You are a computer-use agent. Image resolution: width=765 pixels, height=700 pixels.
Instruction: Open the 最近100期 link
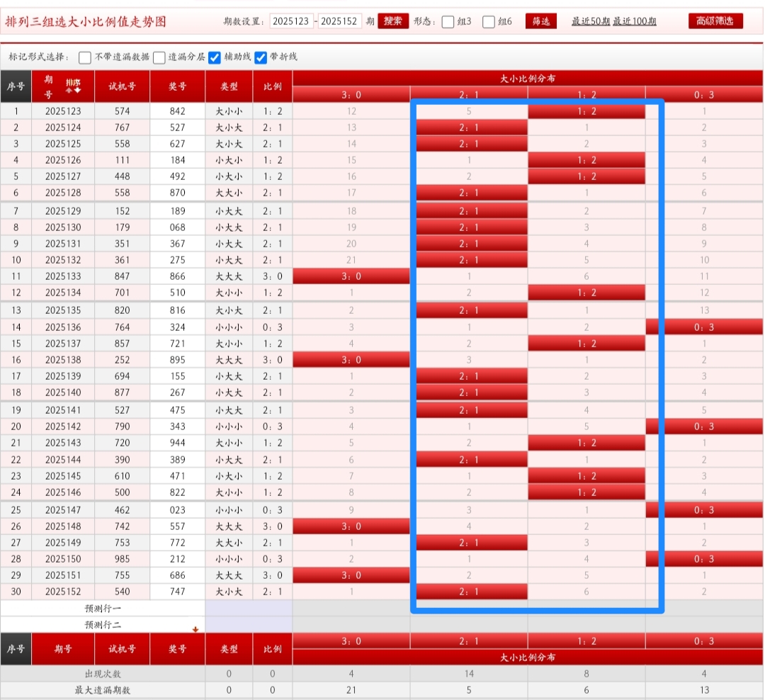(x=634, y=21)
